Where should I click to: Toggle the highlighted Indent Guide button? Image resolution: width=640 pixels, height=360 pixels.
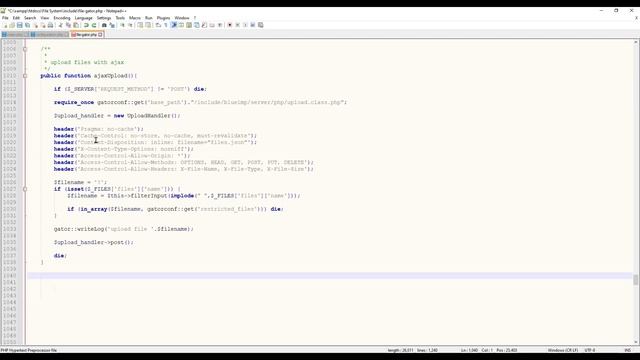[x=173, y=25]
